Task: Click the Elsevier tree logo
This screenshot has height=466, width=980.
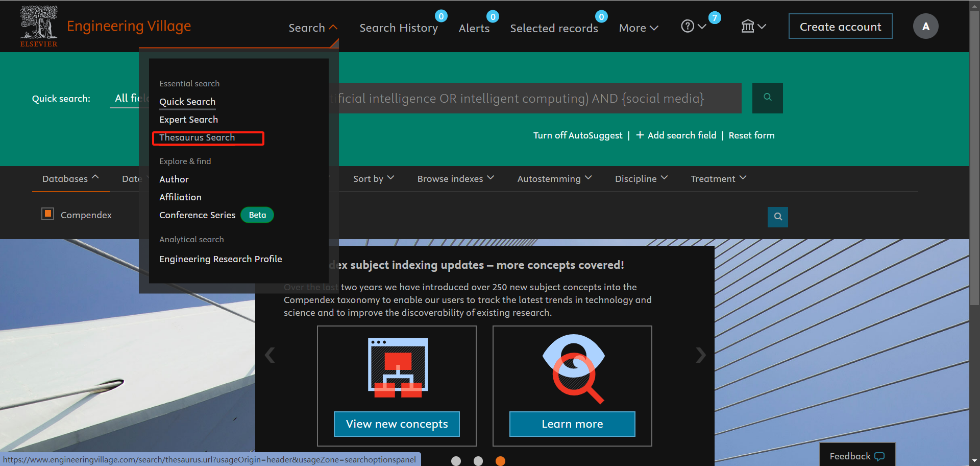Action: tap(39, 26)
